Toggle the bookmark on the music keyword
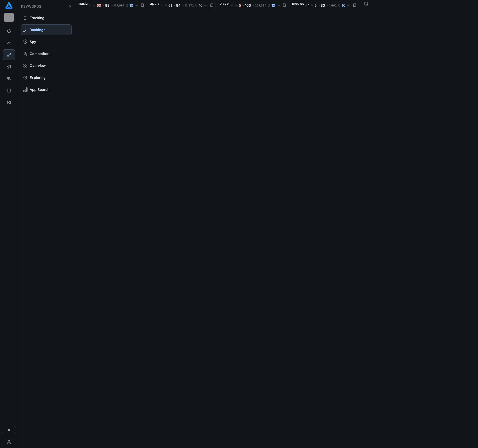 pyautogui.click(x=142, y=5)
